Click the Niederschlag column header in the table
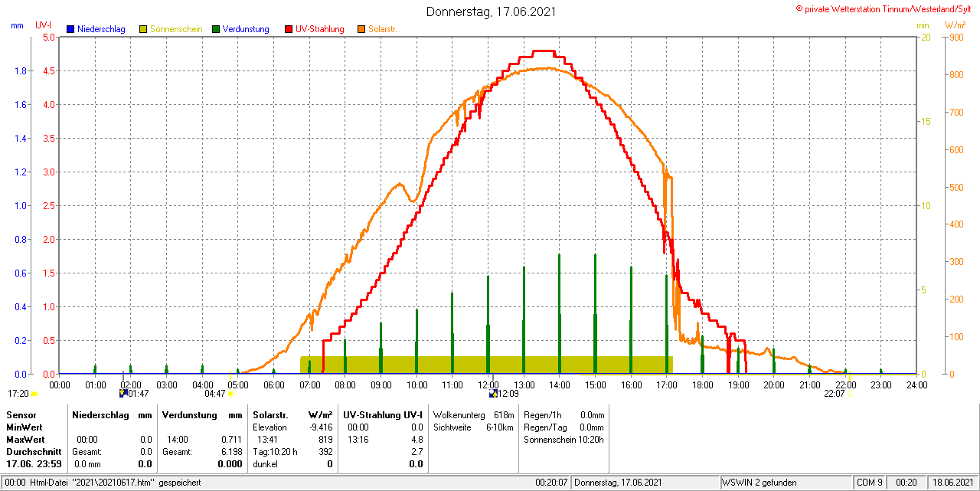 pos(100,414)
